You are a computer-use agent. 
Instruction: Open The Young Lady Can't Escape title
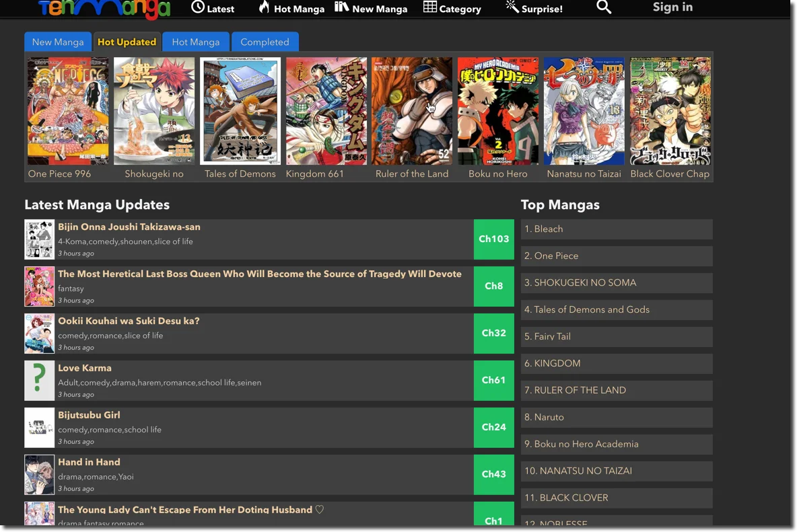pos(190,510)
